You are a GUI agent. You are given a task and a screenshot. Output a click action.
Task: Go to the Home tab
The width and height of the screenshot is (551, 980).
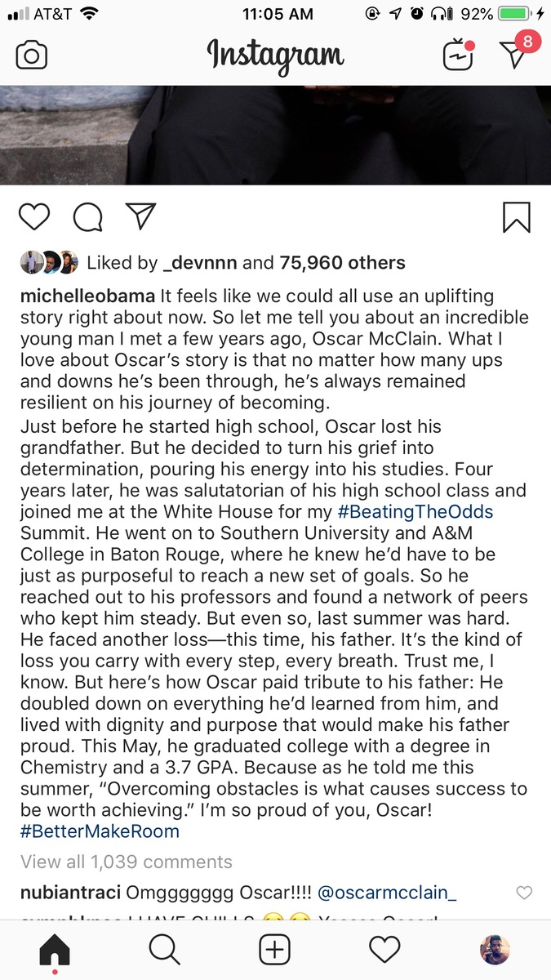(55, 949)
